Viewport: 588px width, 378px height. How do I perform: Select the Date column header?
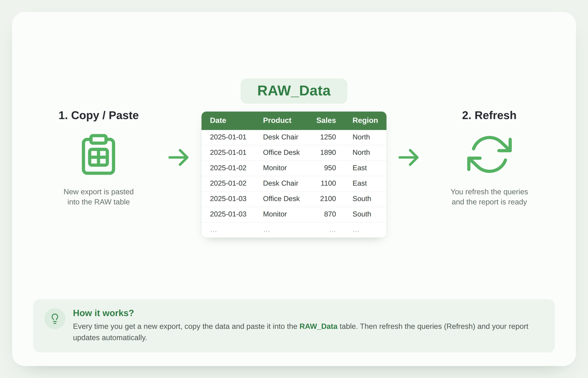tap(218, 120)
